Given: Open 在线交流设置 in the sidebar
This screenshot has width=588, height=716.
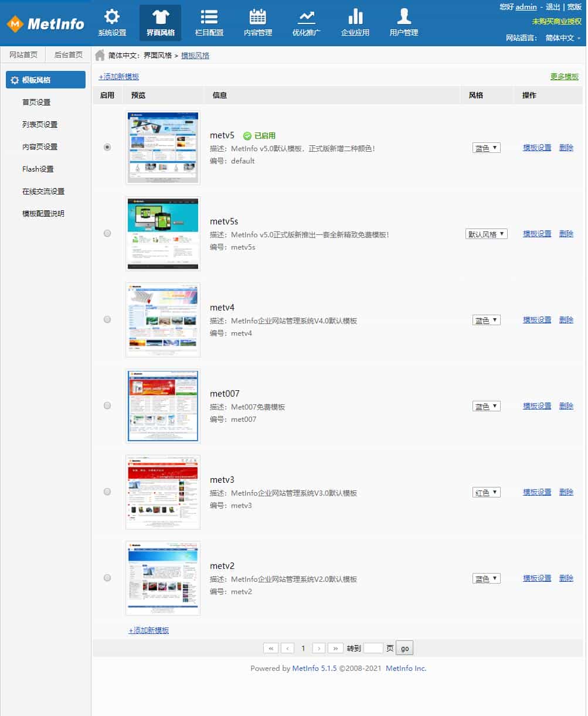Looking at the screenshot, I should click(x=43, y=191).
